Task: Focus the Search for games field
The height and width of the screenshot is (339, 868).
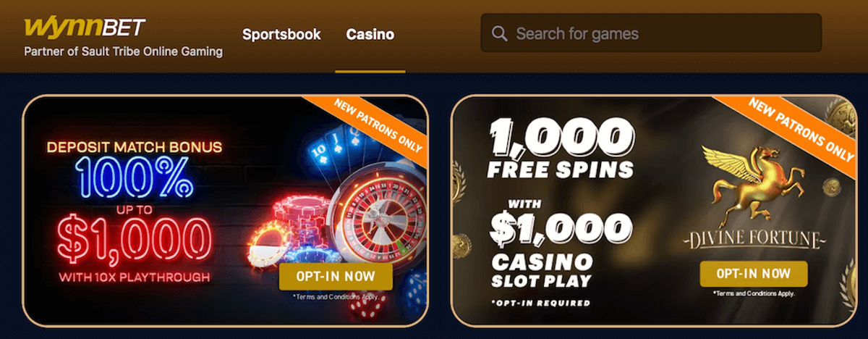Action: pyautogui.click(x=651, y=33)
